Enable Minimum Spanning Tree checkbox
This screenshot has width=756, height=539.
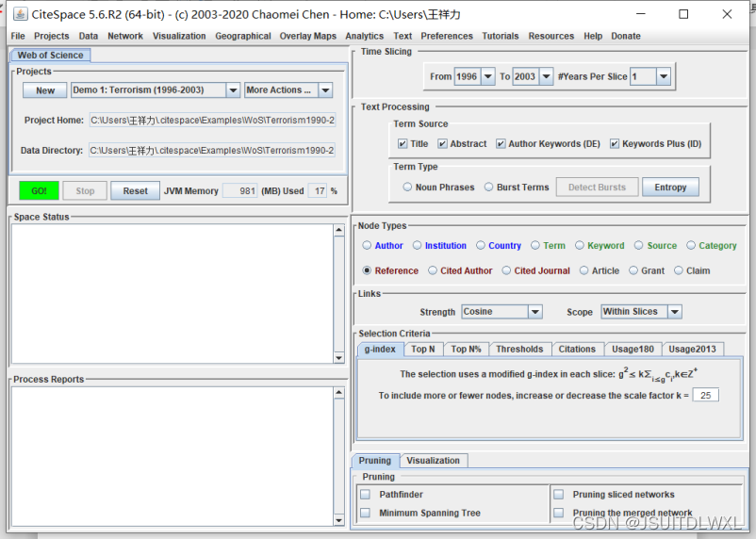pyautogui.click(x=366, y=513)
